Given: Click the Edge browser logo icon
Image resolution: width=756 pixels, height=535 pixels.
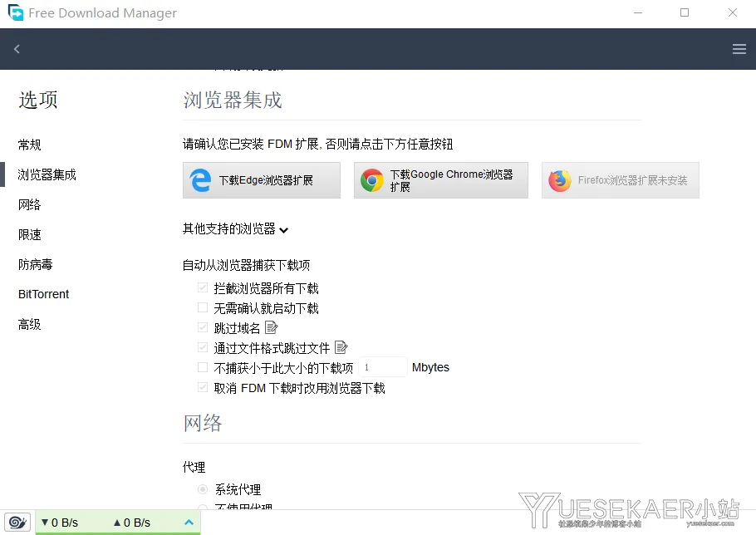Looking at the screenshot, I should point(200,179).
